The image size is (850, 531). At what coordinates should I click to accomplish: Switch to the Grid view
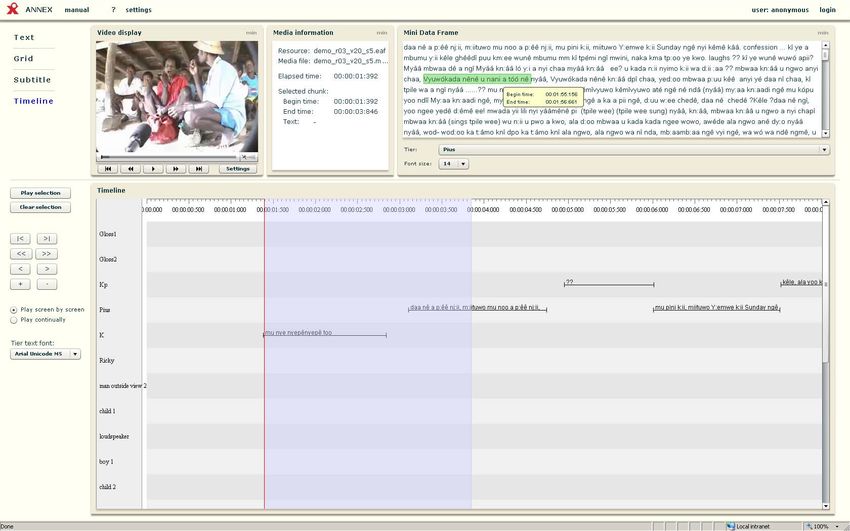[23, 59]
